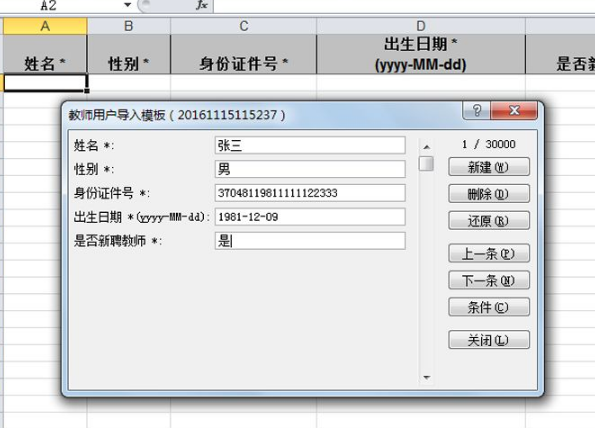The image size is (595, 428).
Task: Click the 性别 input field containing 男
Action: point(310,169)
